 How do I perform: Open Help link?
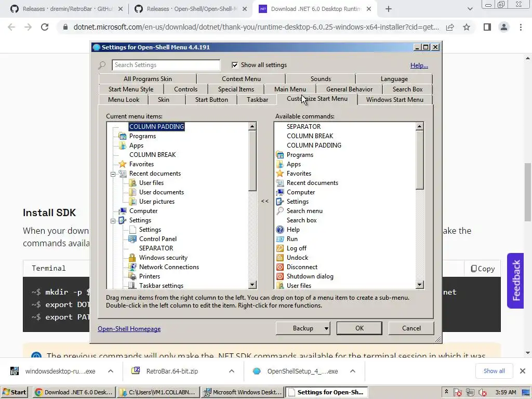pos(419,65)
